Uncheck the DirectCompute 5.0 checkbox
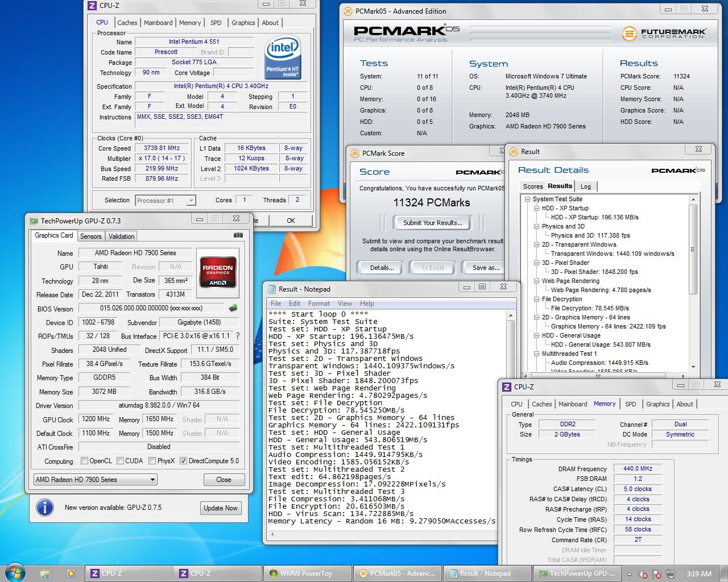728x582 pixels. [183, 461]
